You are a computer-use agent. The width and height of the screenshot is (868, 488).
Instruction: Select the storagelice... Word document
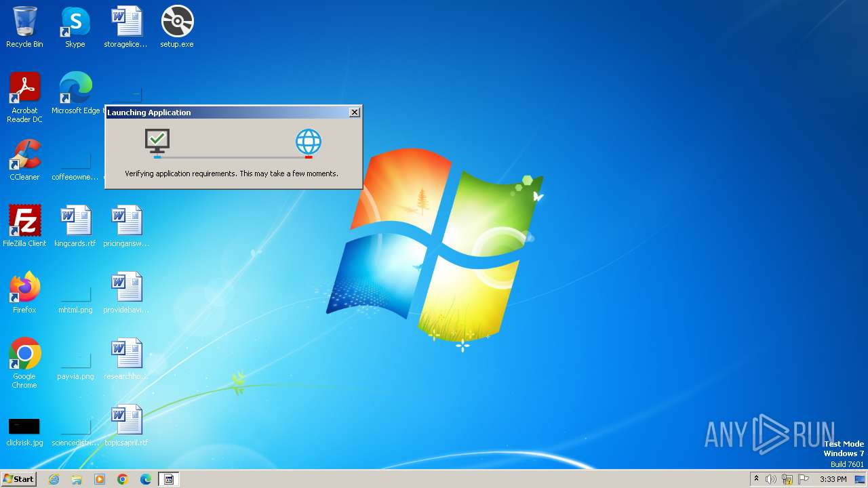(x=126, y=27)
